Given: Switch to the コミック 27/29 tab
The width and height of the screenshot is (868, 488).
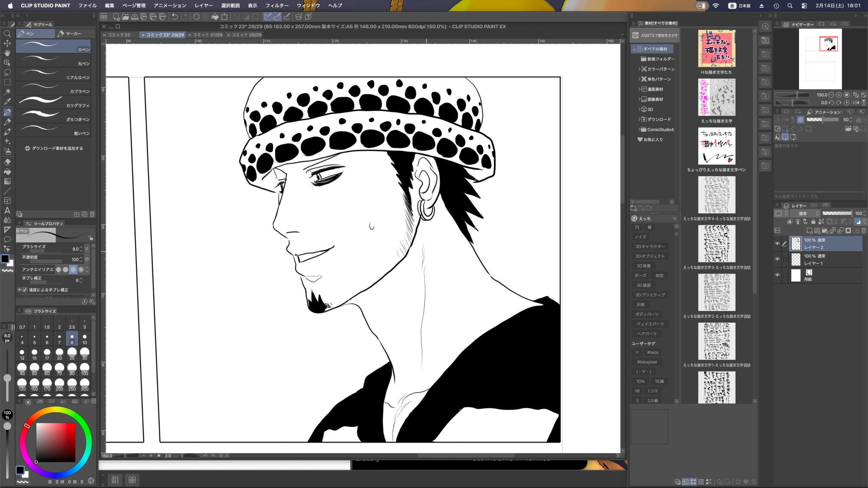Looking at the screenshot, I should pyautogui.click(x=207, y=35).
